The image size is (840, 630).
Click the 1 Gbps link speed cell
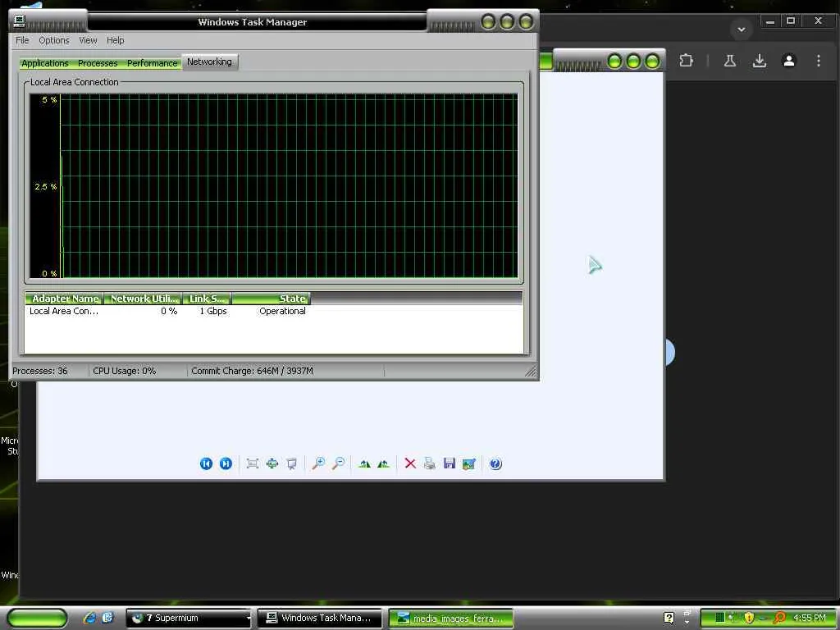tap(213, 311)
